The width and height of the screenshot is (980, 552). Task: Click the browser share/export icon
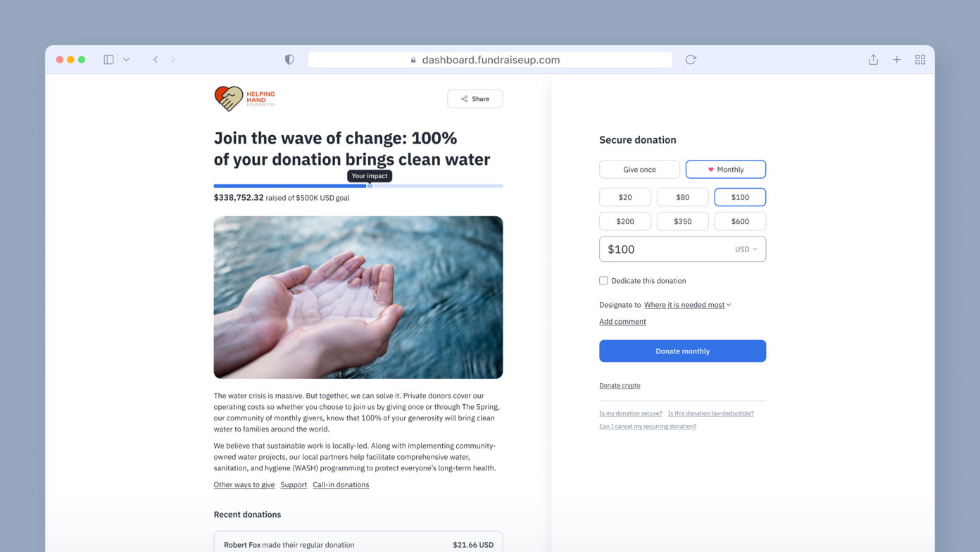click(873, 59)
